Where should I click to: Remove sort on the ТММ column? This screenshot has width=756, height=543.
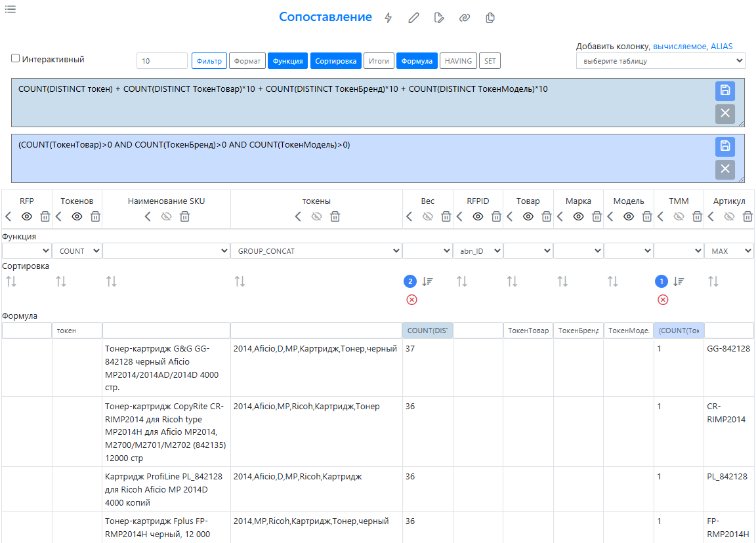click(x=663, y=300)
